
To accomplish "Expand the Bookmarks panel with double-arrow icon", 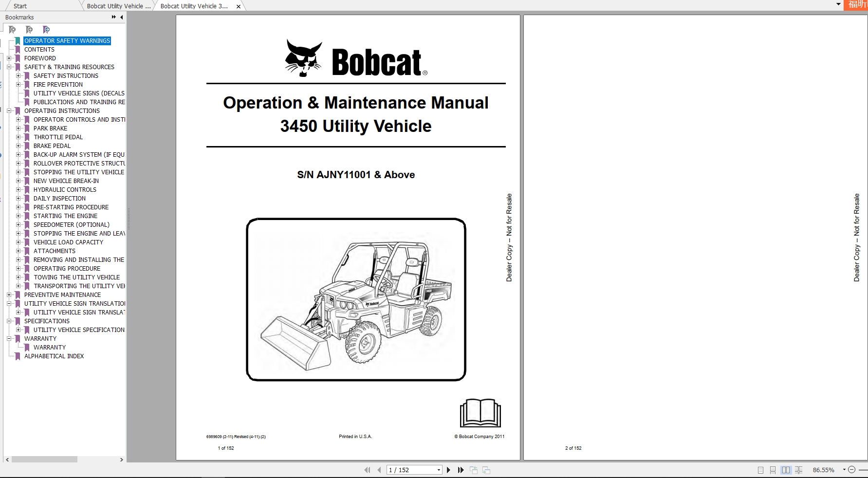I will [x=114, y=17].
